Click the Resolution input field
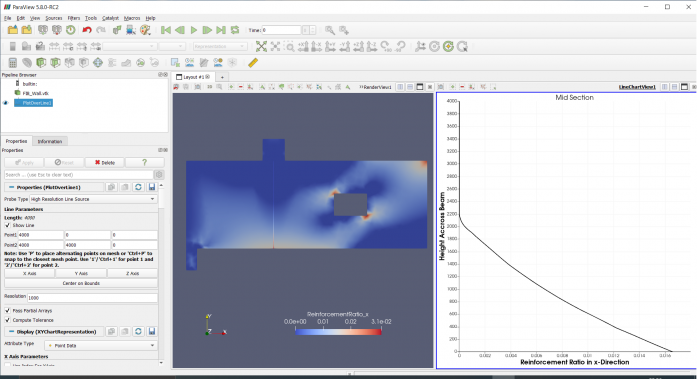 click(92, 297)
